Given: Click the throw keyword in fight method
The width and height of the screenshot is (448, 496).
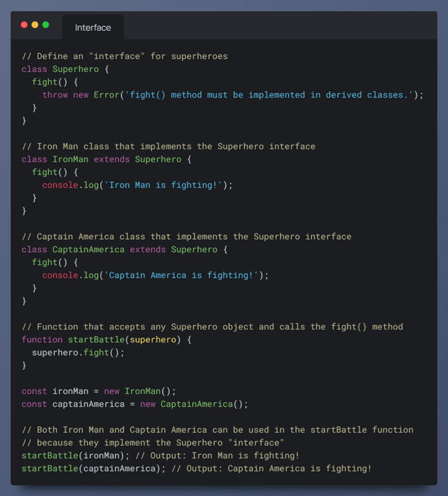Looking at the screenshot, I should pos(55,95).
